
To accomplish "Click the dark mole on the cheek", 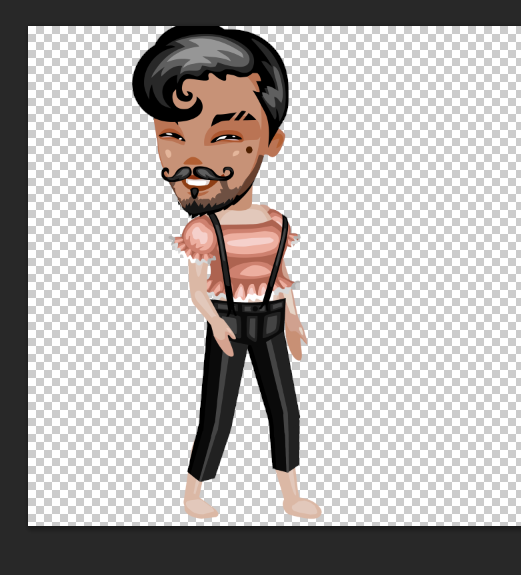I will 249,150.
